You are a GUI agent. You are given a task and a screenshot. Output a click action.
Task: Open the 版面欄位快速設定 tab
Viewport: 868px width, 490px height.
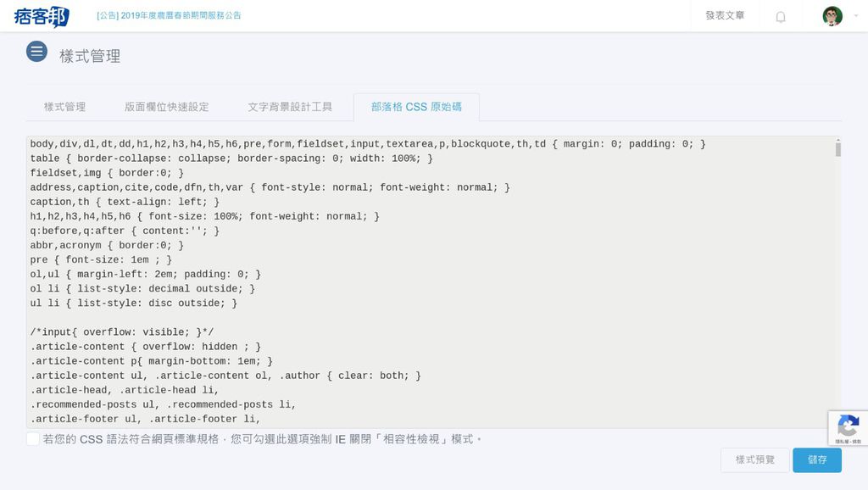click(x=166, y=107)
